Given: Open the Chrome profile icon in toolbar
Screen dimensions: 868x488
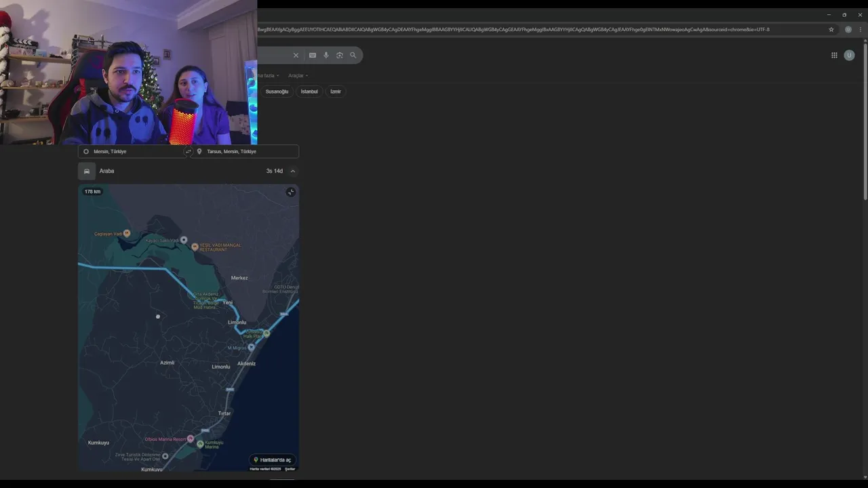Looking at the screenshot, I should [x=848, y=30].
